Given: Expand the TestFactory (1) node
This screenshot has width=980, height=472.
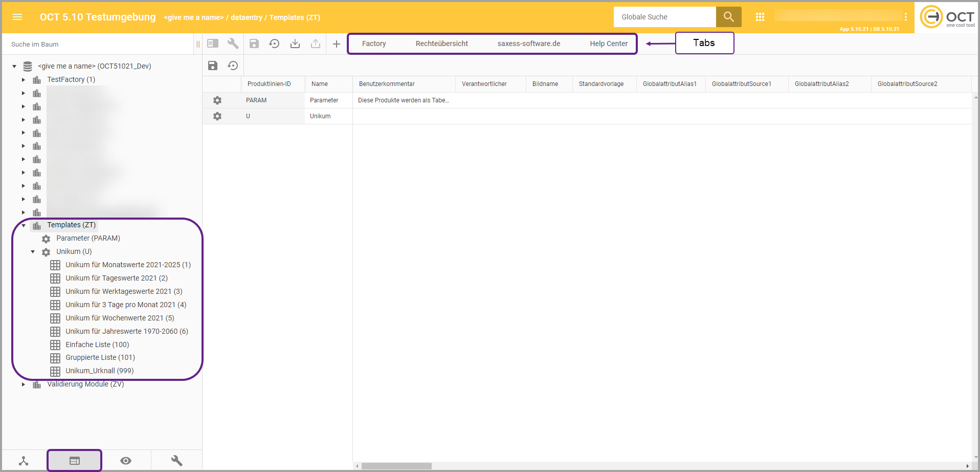Looking at the screenshot, I should point(24,80).
